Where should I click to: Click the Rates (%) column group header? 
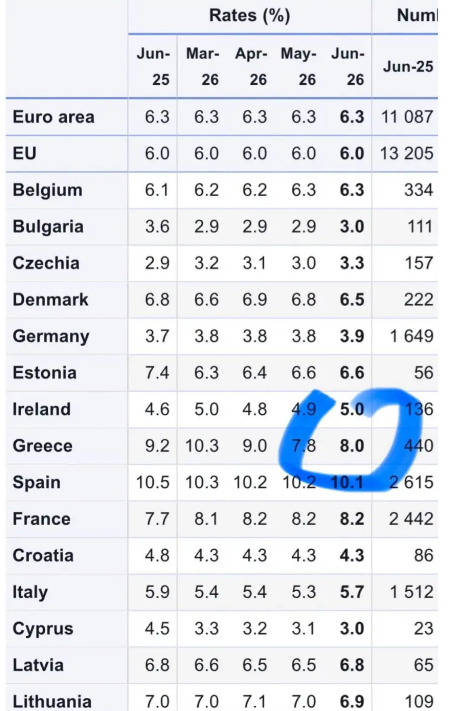(249, 15)
